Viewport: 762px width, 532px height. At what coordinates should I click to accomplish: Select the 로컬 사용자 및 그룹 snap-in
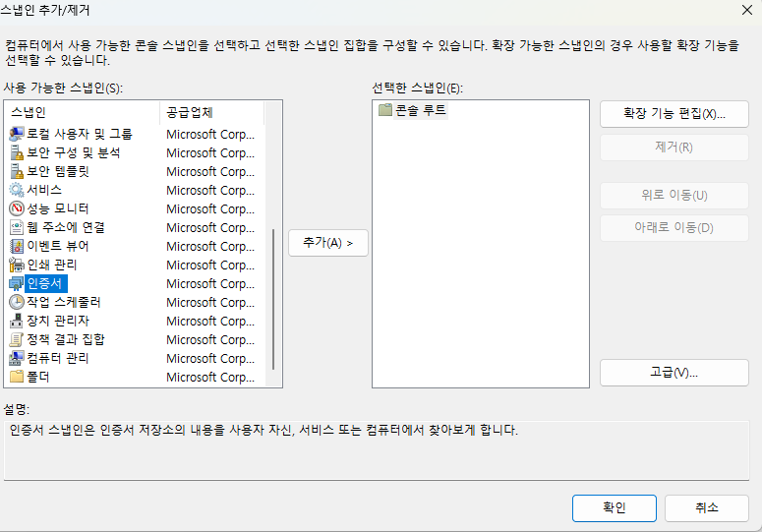click(x=80, y=134)
